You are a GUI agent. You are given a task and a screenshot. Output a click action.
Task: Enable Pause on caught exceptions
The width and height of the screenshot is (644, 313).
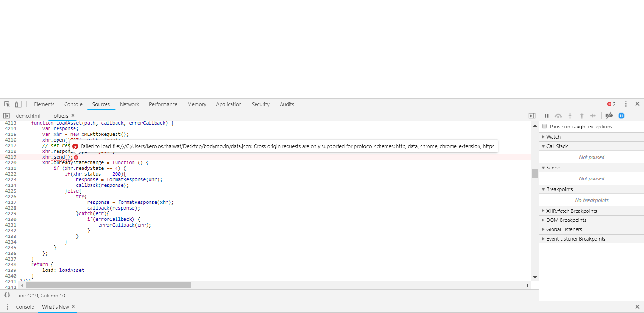click(x=545, y=126)
